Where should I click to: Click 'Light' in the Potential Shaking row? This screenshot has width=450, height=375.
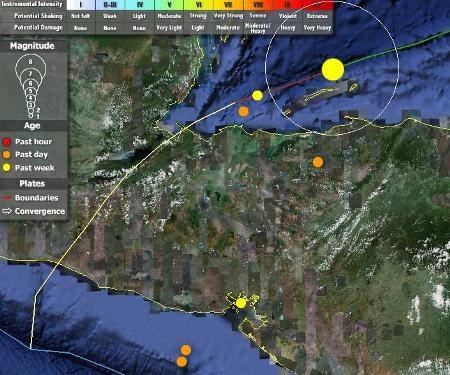click(x=139, y=16)
